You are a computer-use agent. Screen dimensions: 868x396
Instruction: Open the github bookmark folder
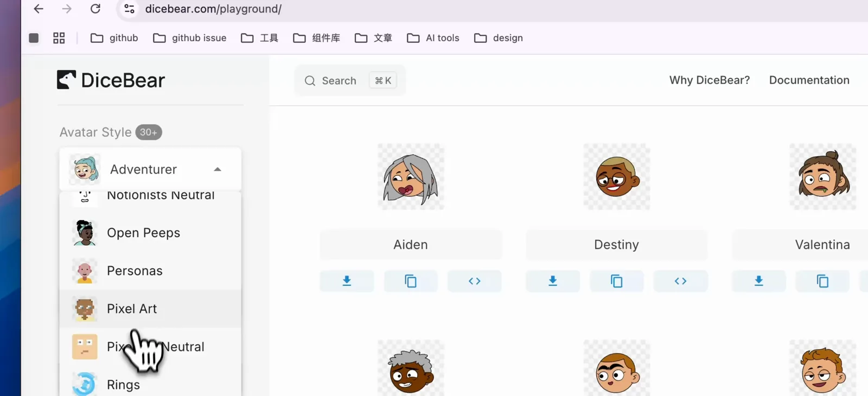pyautogui.click(x=114, y=38)
